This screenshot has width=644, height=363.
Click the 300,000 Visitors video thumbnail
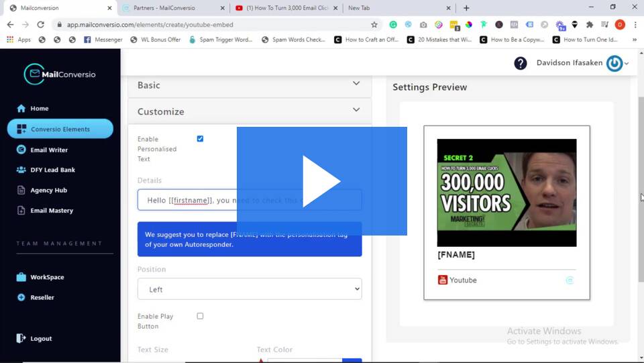tap(506, 193)
